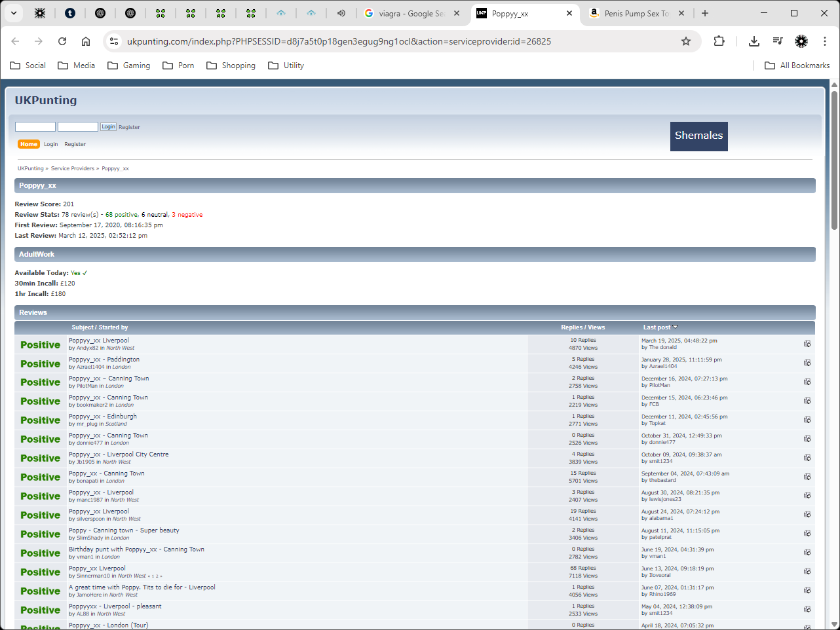Open the media control icon in toolbar
The width and height of the screenshot is (840, 630).
point(778,41)
